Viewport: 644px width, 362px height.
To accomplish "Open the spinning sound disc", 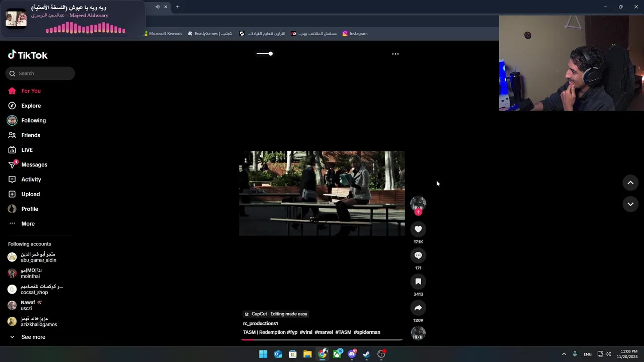I will (418, 333).
